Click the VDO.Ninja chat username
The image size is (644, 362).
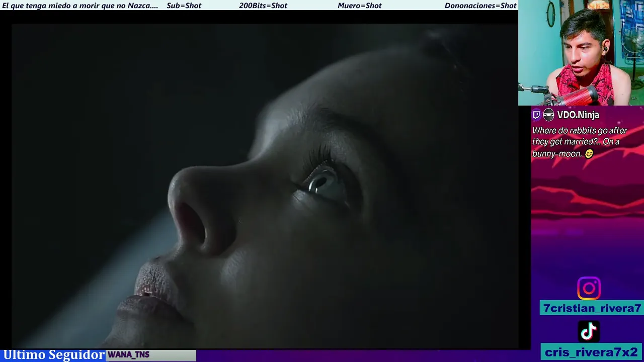[578, 115]
